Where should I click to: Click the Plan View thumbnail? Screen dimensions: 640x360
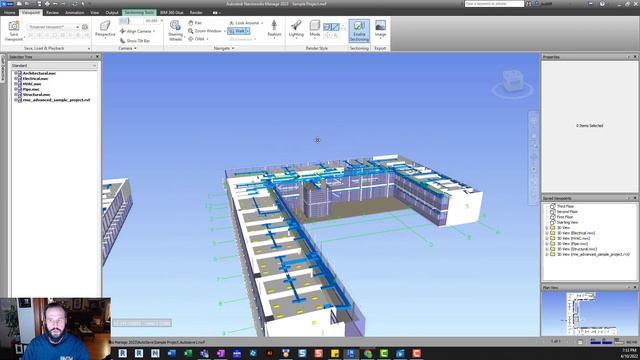pyautogui.click(x=589, y=314)
